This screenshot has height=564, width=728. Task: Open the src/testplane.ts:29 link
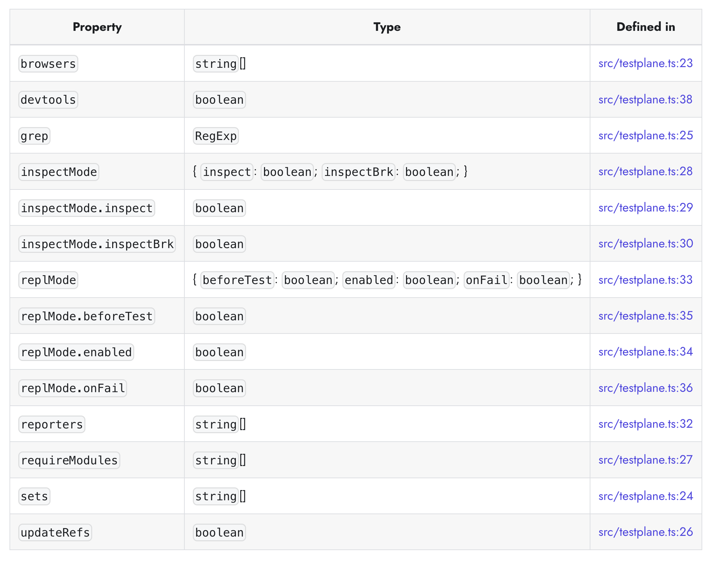(645, 208)
